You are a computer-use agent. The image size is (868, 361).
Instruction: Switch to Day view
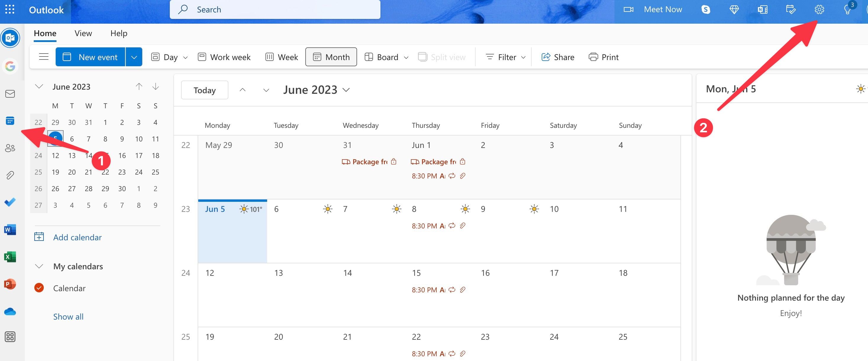170,56
